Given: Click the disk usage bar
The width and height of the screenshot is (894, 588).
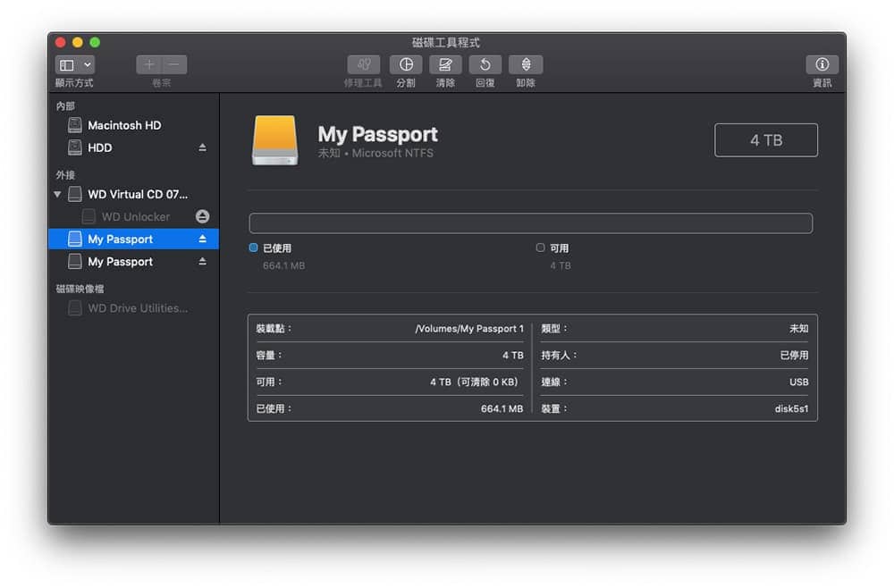Looking at the screenshot, I should point(530,223).
